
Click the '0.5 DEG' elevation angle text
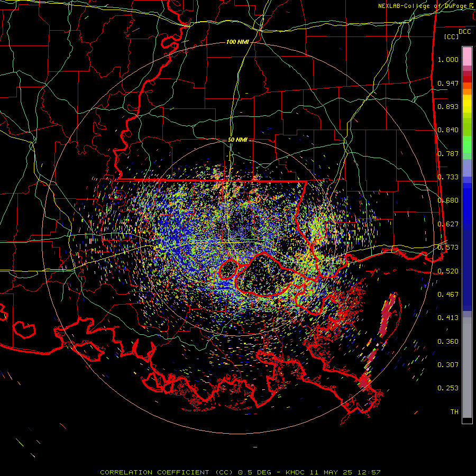pyautogui.click(x=255, y=472)
